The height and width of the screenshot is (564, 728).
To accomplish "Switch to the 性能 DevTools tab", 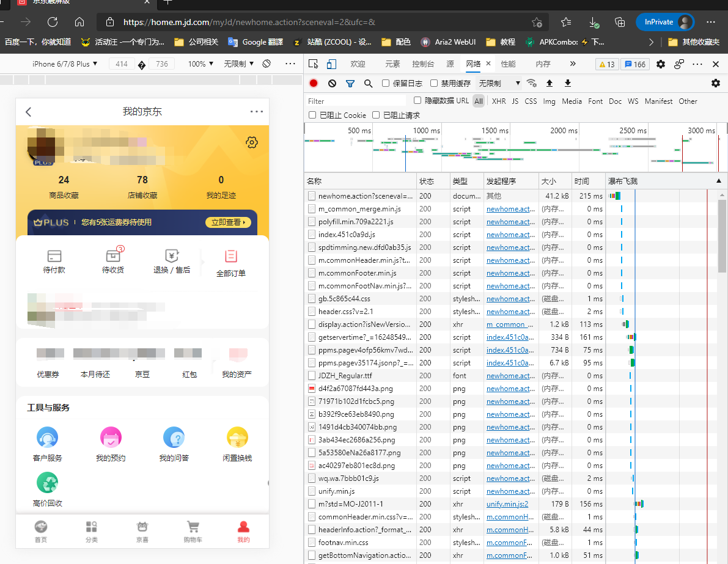I will pyautogui.click(x=508, y=64).
